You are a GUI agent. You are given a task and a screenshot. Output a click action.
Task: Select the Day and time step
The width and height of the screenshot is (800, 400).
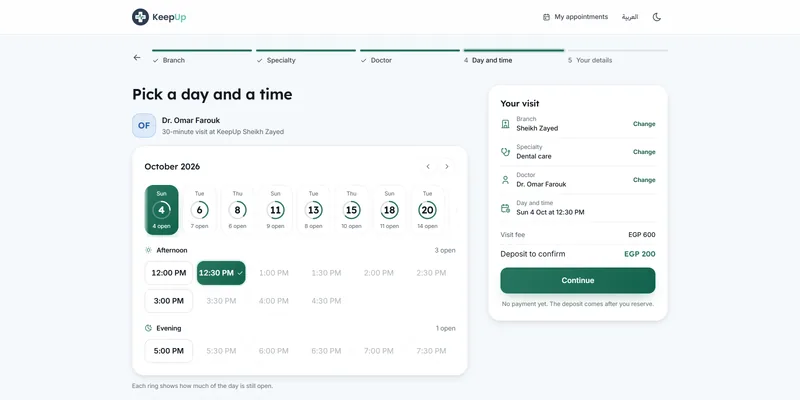click(514, 56)
